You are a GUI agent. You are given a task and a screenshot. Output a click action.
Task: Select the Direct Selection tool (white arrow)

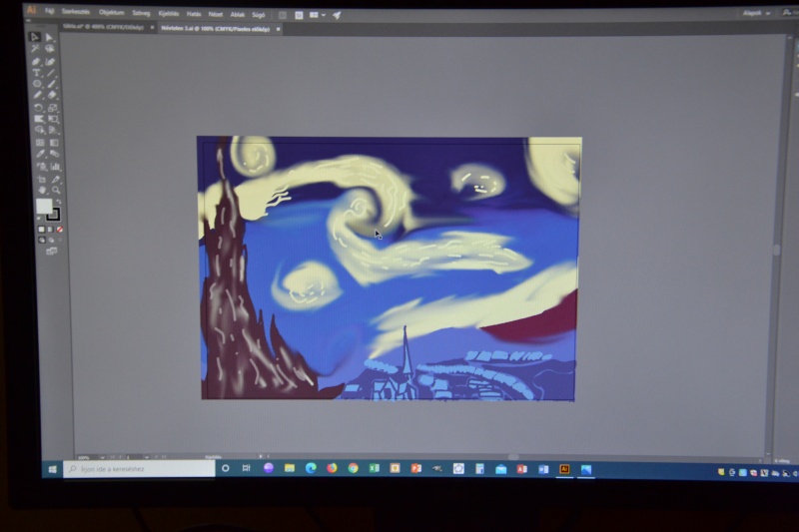pyautogui.click(x=49, y=37)
